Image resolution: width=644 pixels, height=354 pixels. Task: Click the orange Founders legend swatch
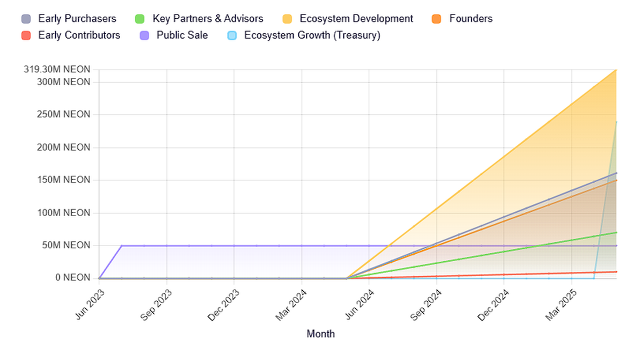pos(437,19)
